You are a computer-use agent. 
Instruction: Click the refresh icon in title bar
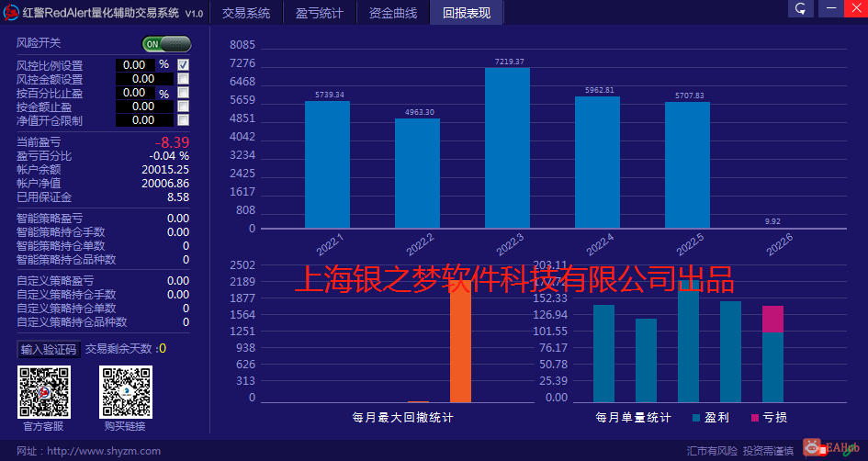tap(800, 8)
